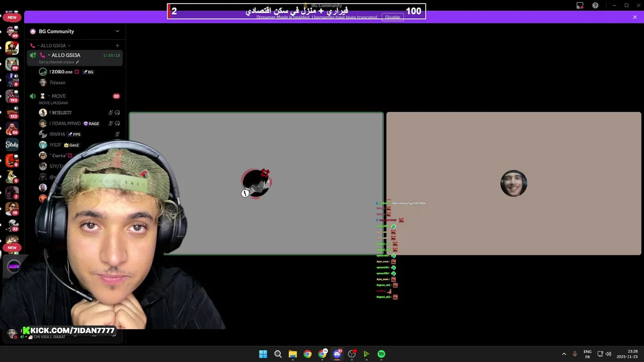Open server icon with 193 badge

(x=12, y=97)
